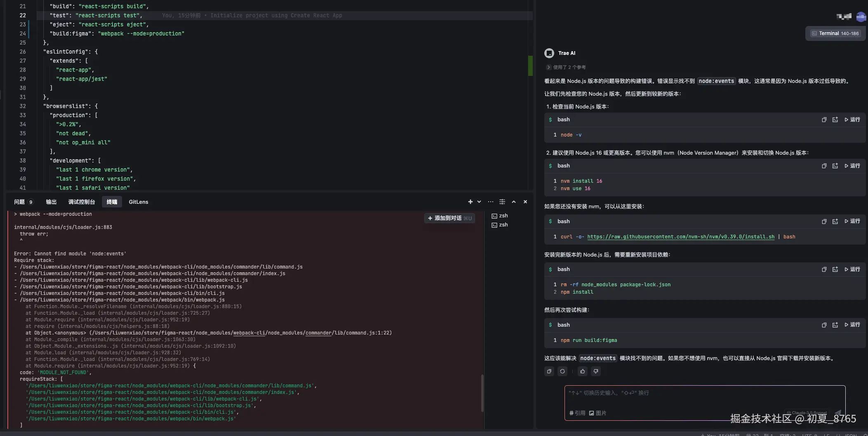Insert "rm -rf node_modules" block into editor
Viewport: 868px width, 436px height.
(835, 269)
